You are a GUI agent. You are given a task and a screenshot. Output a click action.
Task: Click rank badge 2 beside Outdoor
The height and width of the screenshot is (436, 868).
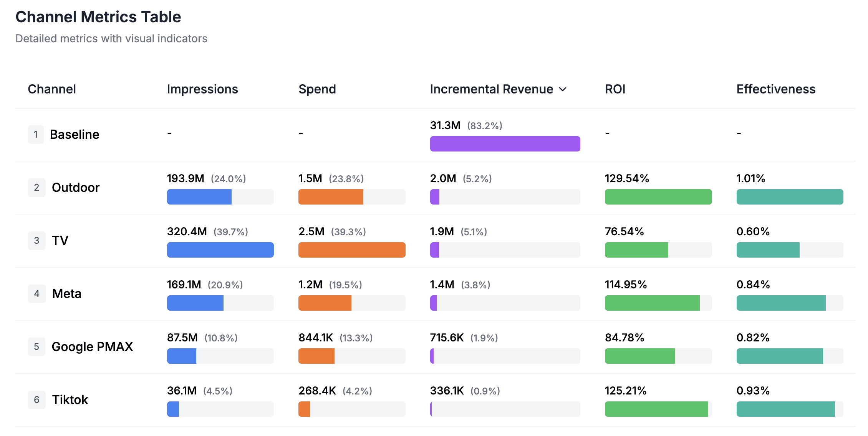point(36,188)
